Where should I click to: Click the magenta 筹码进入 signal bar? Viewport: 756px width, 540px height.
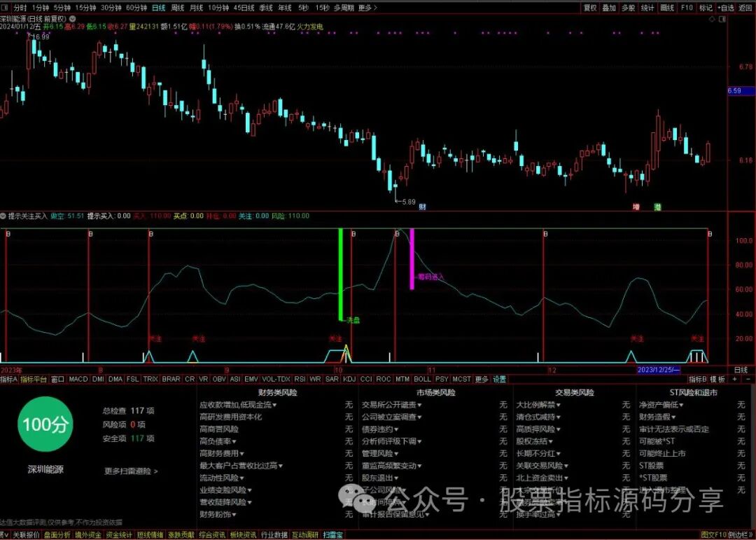point(412,259)
